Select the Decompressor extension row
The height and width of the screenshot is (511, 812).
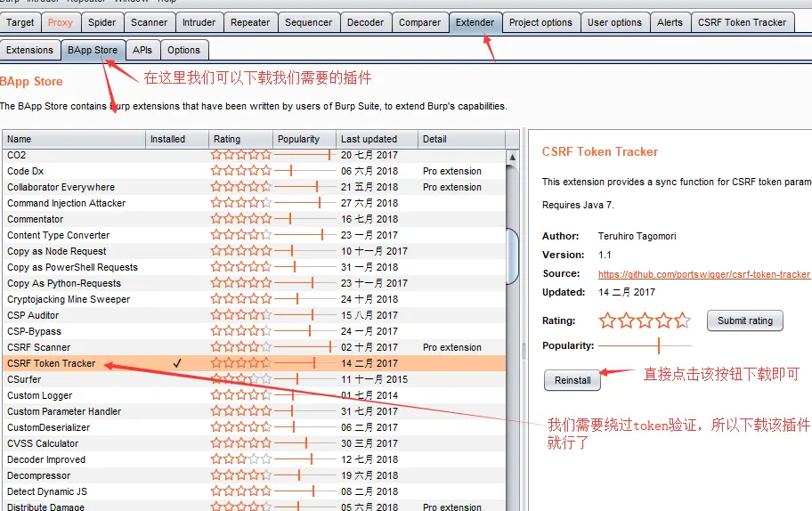point(254,475)
